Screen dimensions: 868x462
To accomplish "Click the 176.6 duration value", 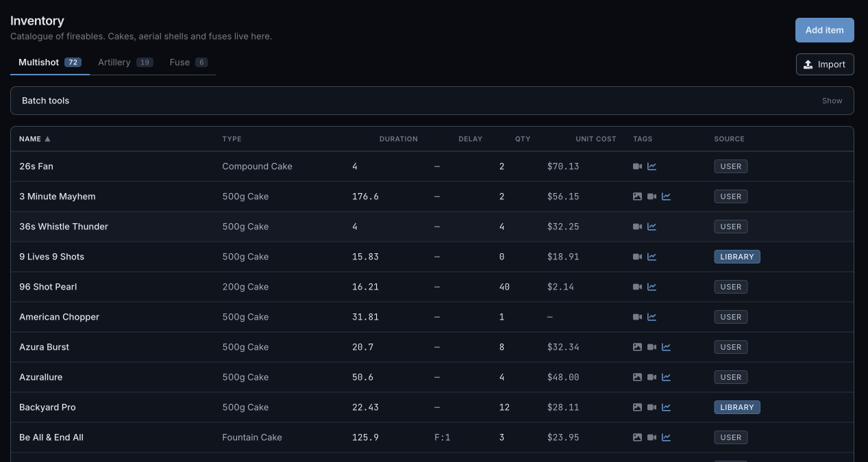I will (x=366, y=196).
